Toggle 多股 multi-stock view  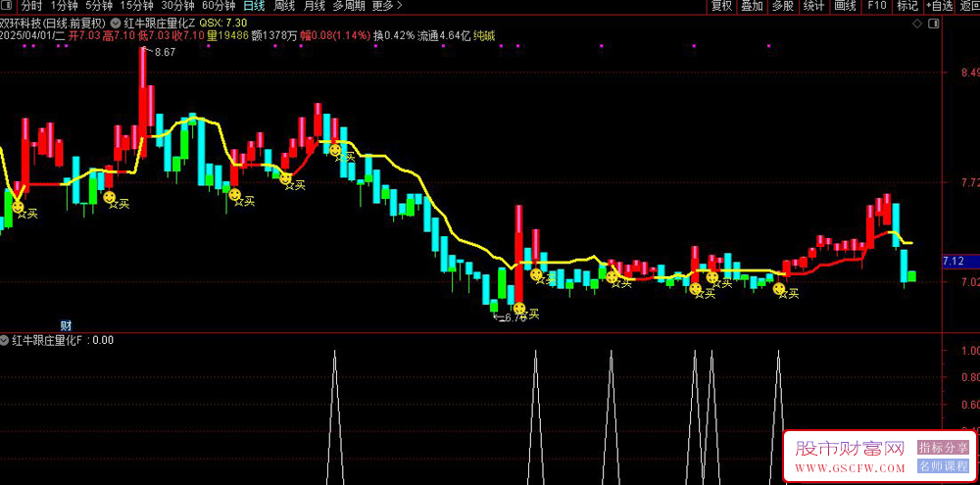point(782,6)
